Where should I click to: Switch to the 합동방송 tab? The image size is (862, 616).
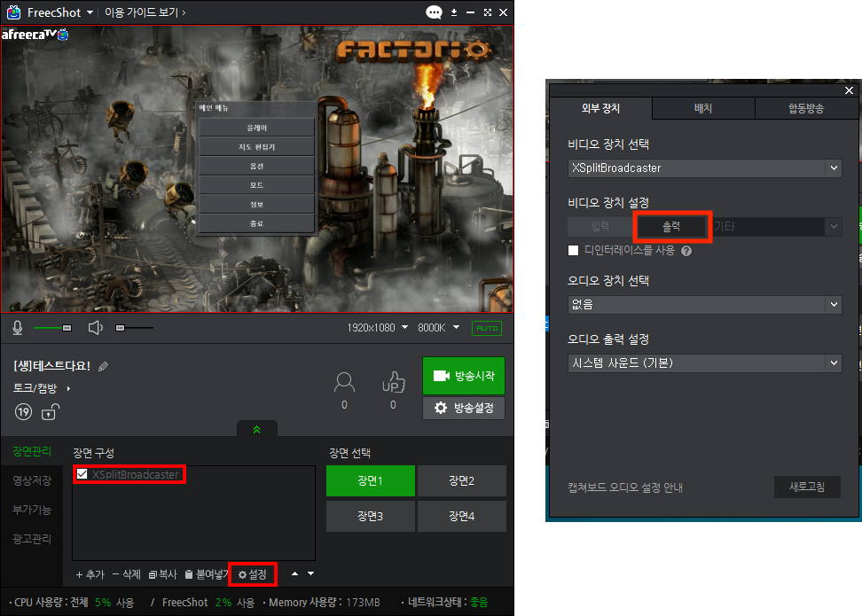806,108
